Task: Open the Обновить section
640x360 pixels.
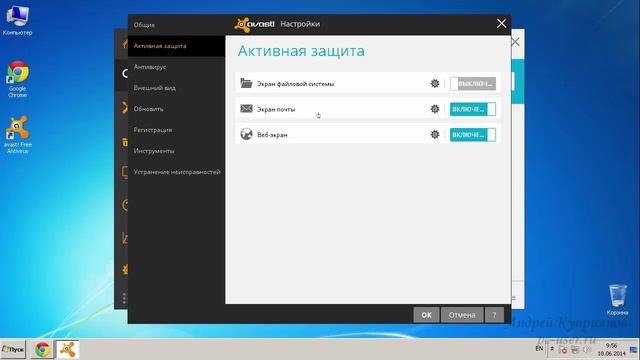Action: [176, 109]
